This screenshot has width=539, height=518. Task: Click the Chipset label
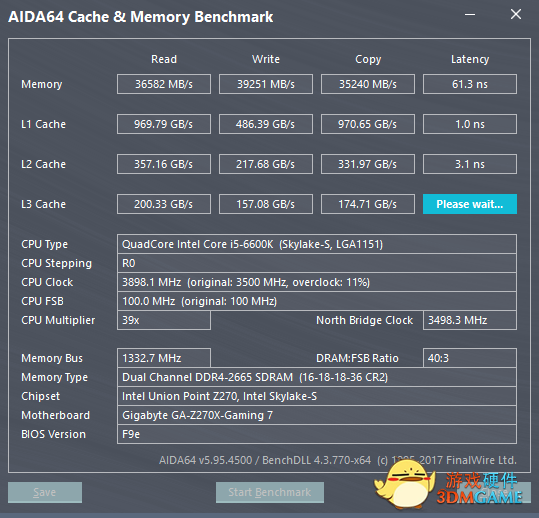click(41, 397)
